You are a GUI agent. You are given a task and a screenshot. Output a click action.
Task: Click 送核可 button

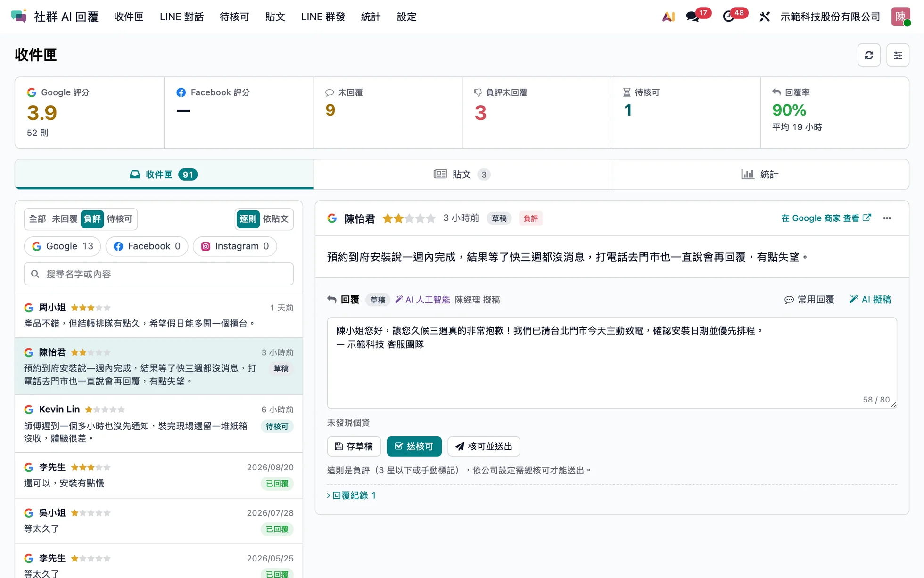point(414,446)
